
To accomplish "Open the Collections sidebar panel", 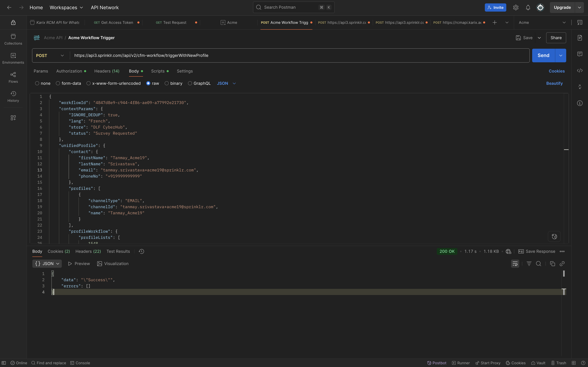I will coord(13,39).
